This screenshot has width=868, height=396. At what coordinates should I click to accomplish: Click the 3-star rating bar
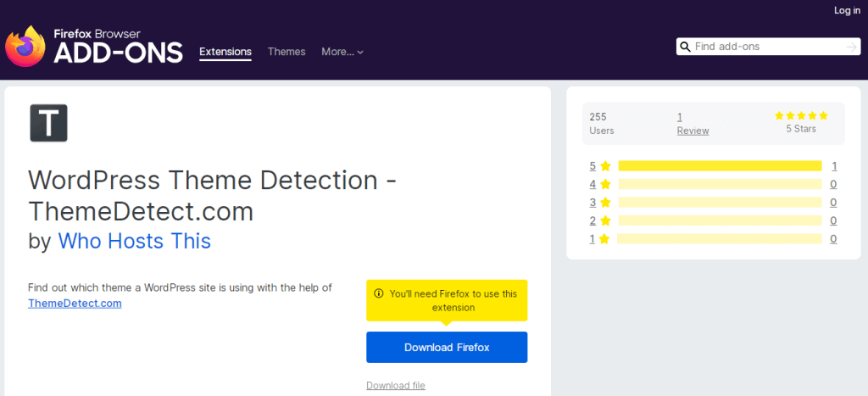click(x=720, y=202)
